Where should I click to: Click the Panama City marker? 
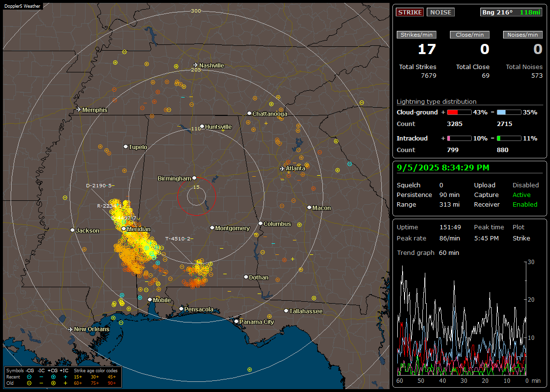click(236, 321)
